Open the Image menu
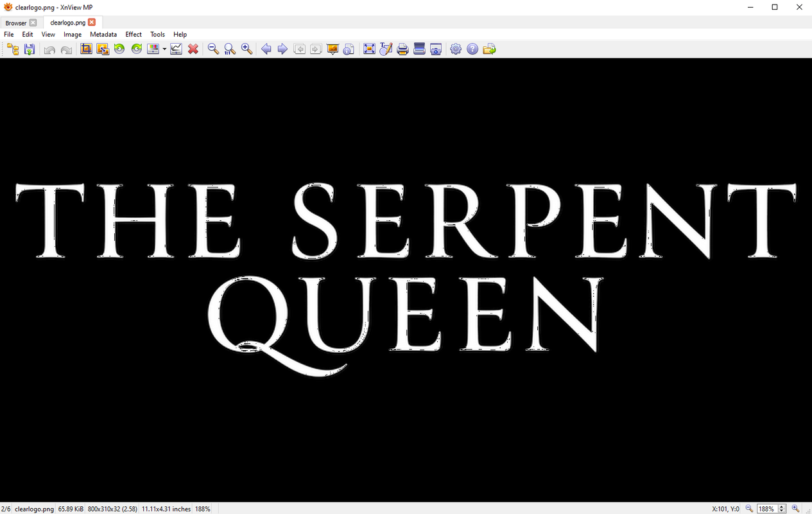 pyautogui.click(x=73, y=35)
